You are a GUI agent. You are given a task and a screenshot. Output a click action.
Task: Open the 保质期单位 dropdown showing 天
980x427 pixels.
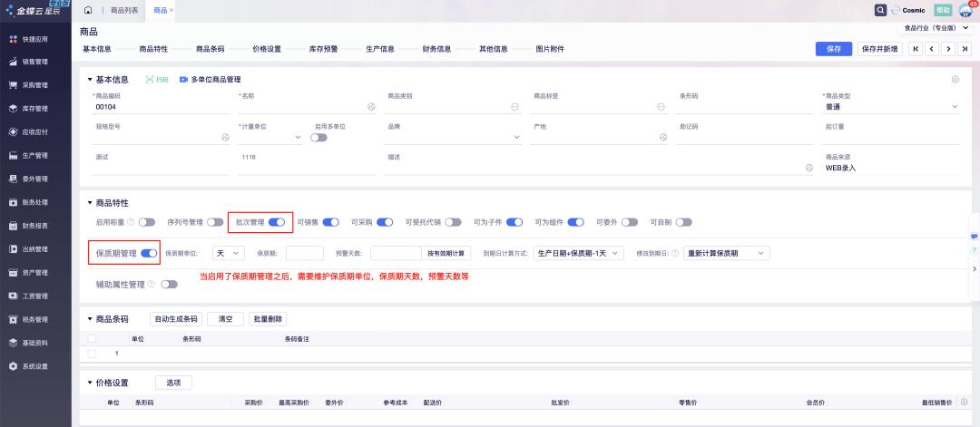click(229, 253)
